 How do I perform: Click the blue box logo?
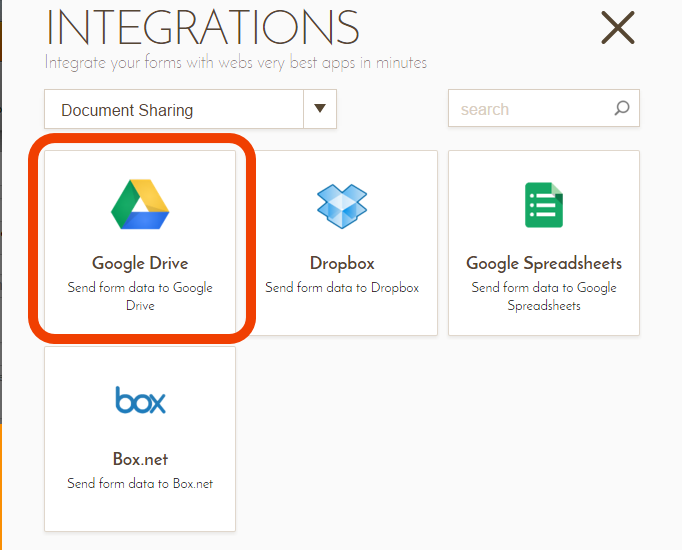[x=140, y=400]
